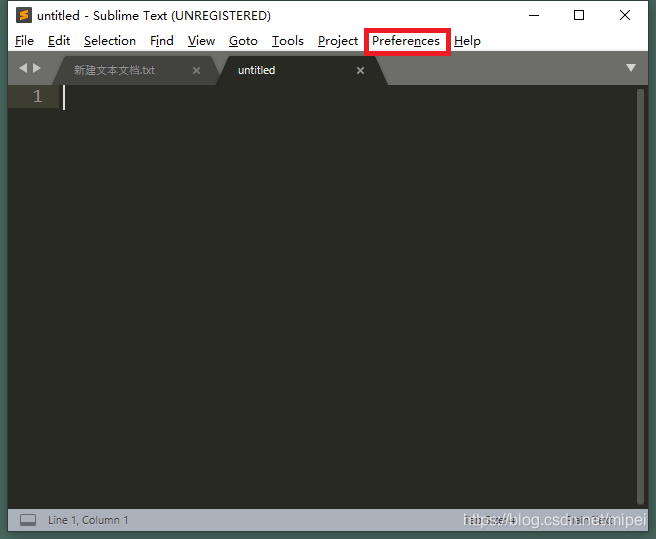Open the Selection menu

coord(110,41)
